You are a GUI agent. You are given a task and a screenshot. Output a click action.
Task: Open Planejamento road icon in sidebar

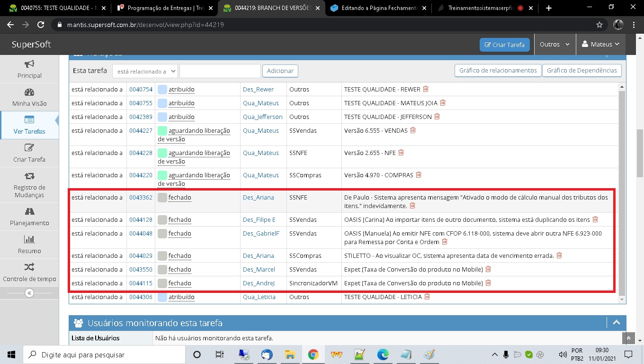coord(29,212)
